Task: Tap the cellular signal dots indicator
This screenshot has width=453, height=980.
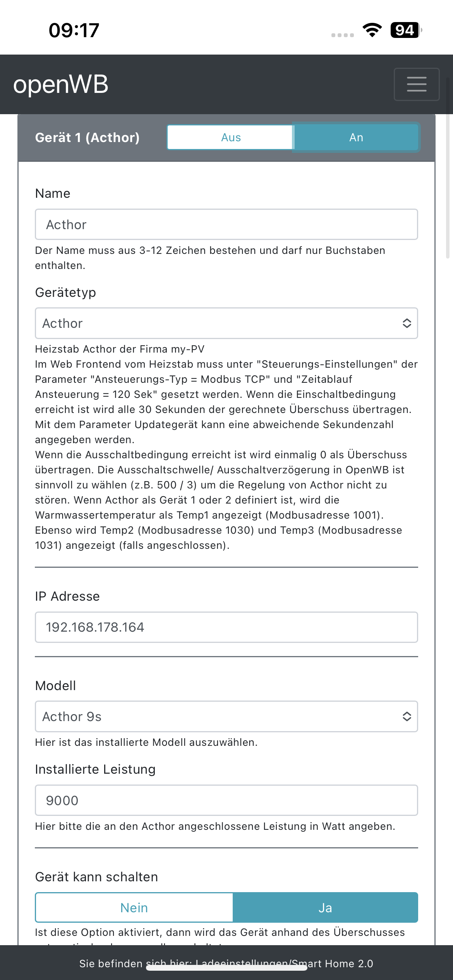Action: pos(342,35)
